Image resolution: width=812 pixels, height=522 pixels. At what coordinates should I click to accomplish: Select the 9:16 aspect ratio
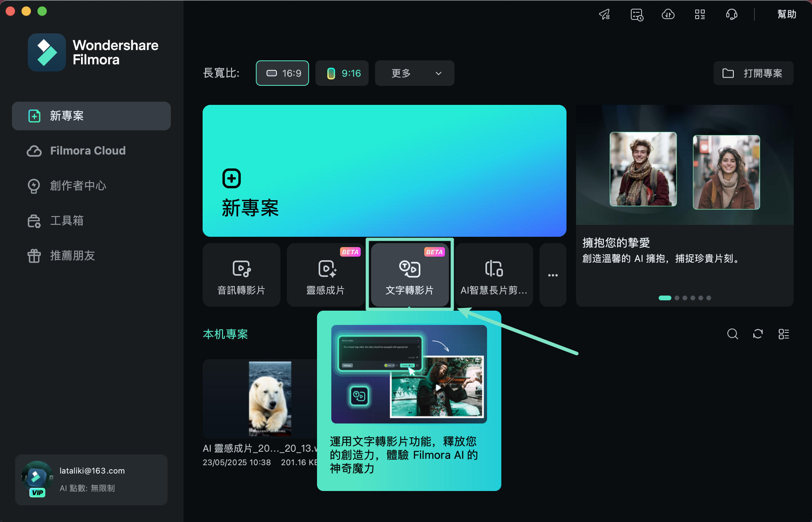(x=342, y=73)
